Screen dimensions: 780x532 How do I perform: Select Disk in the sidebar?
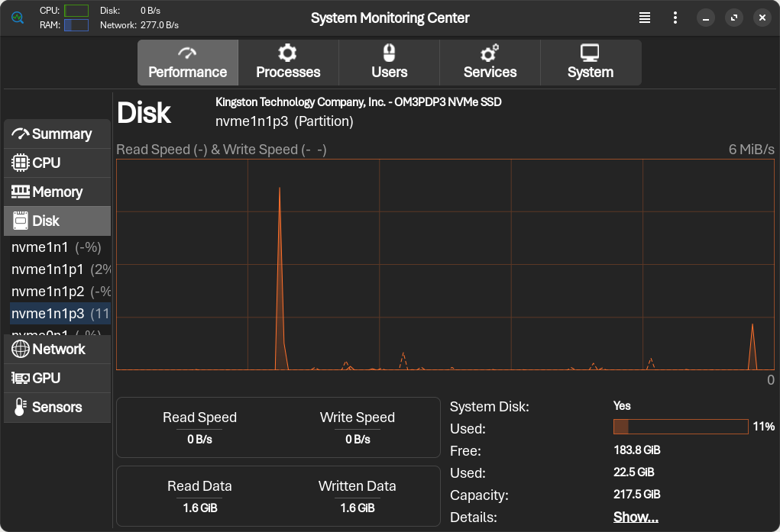pyautogui.click(x=57, y=221)
